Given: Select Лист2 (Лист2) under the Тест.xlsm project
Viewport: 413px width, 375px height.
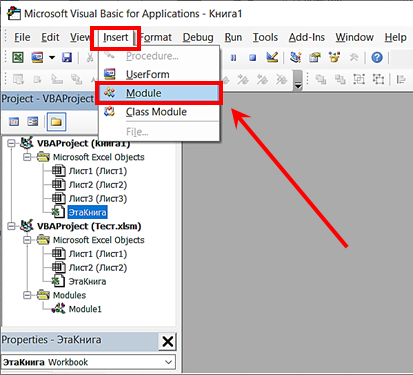Looking at the screenshot, I should pos(98,268).
